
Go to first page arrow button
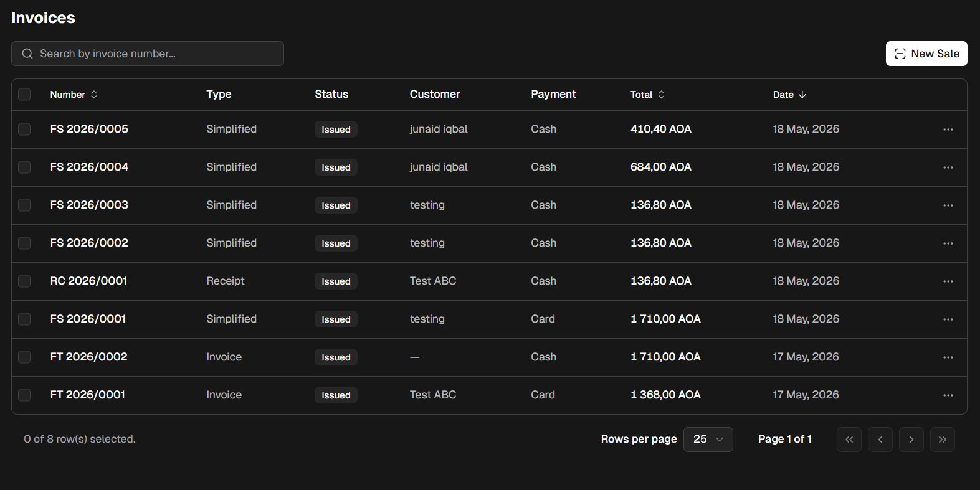[x=849, y=440]
